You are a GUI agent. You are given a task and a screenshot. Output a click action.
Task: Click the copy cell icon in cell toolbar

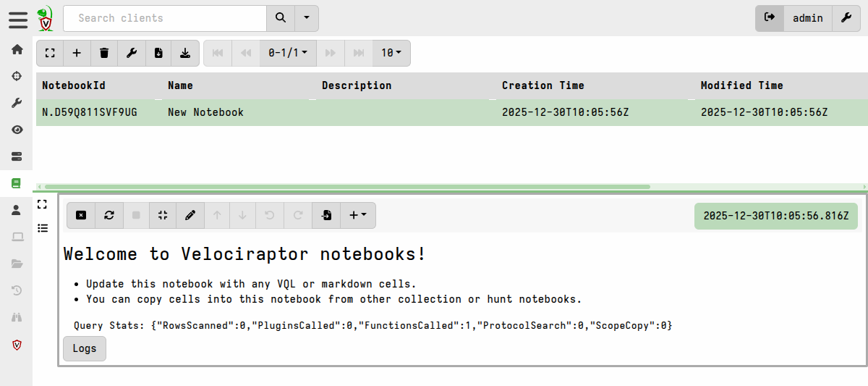point(326,215)
